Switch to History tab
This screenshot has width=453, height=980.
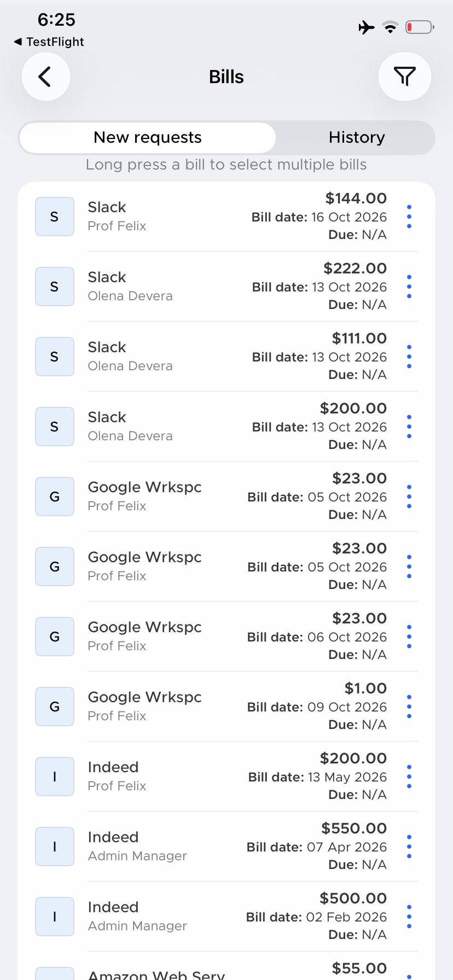(x=357, y=137)
